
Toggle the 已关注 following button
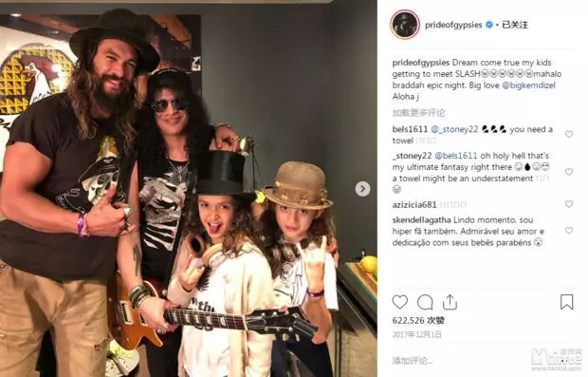[x=515, y=25]
